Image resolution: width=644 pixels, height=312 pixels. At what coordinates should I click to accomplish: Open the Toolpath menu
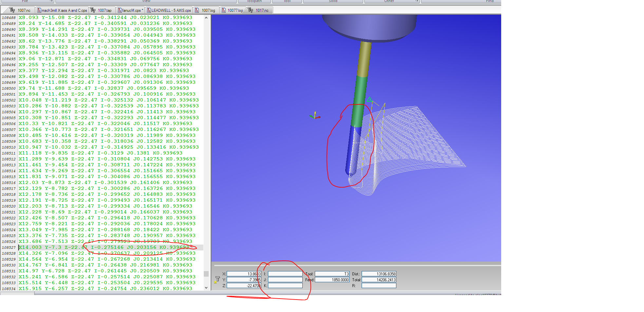click(x=255, y=1)
